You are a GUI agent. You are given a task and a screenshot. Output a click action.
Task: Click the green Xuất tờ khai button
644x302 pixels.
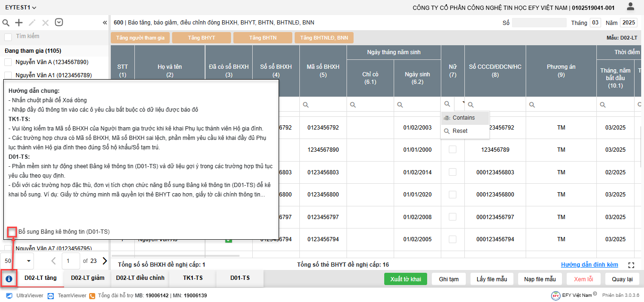click(x=405, y=279)
